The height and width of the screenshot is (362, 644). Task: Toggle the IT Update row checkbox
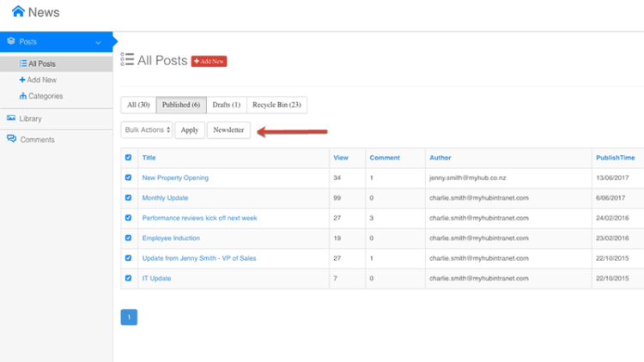(x=129, y=278)
